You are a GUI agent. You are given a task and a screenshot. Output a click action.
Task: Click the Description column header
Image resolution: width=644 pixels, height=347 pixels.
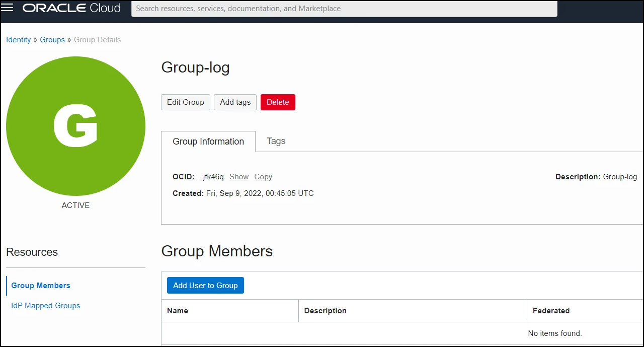[325, 311]
